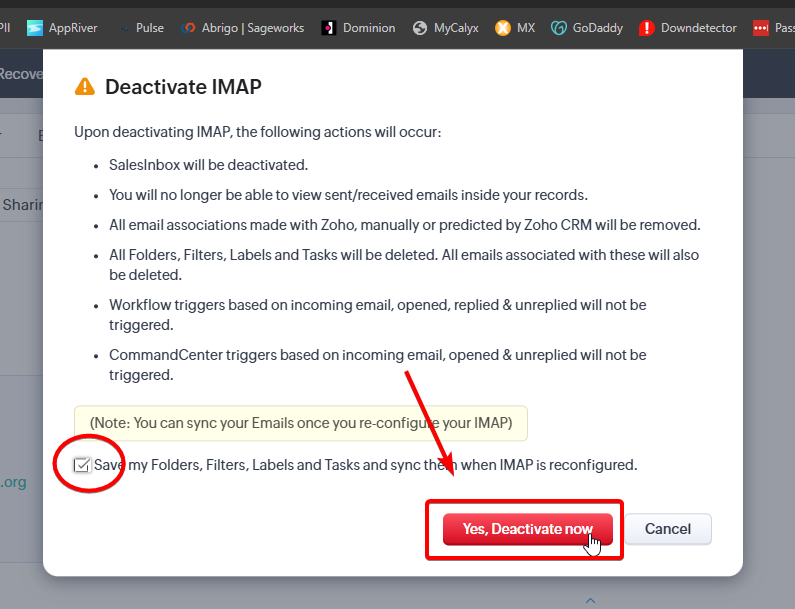
Task: Click the GoDaddy favicon
Action: click(x=559, y=28)
